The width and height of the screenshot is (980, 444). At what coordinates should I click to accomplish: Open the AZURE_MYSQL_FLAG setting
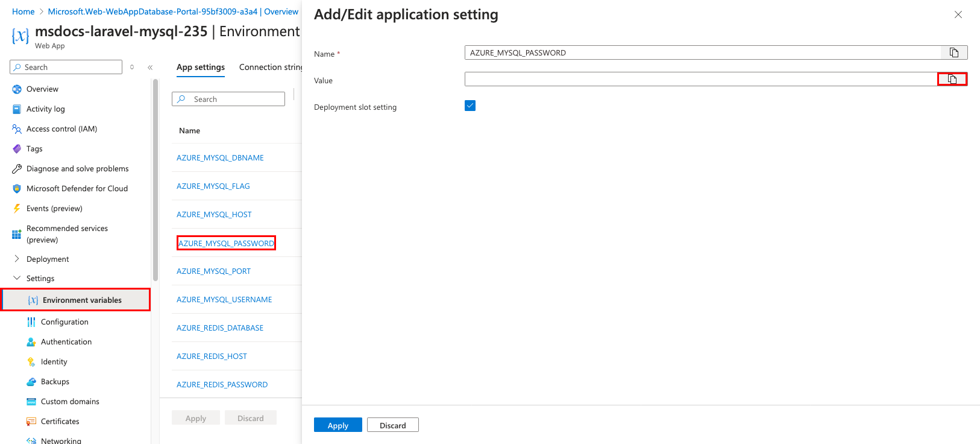[213, 186]
